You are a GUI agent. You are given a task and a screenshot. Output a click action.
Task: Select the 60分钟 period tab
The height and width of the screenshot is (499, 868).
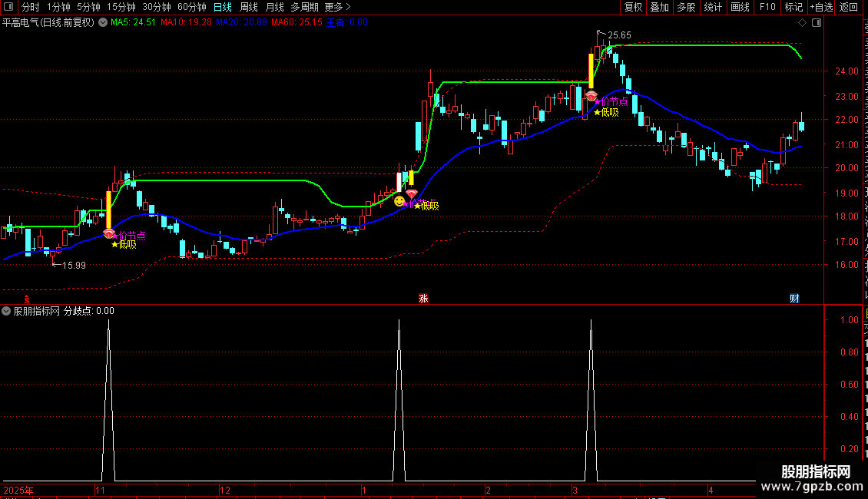pos(192,7)
